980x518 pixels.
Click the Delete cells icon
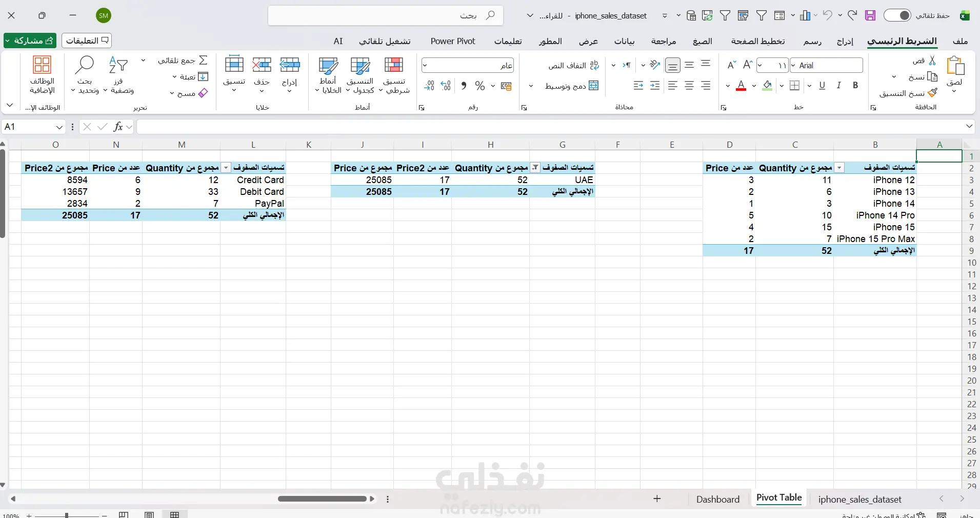click(262, 65)
